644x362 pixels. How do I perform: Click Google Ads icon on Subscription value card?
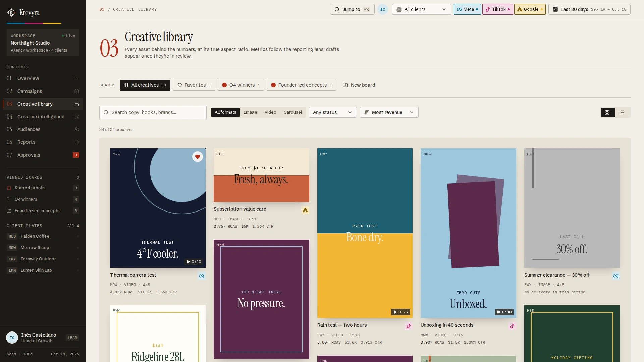305,210
